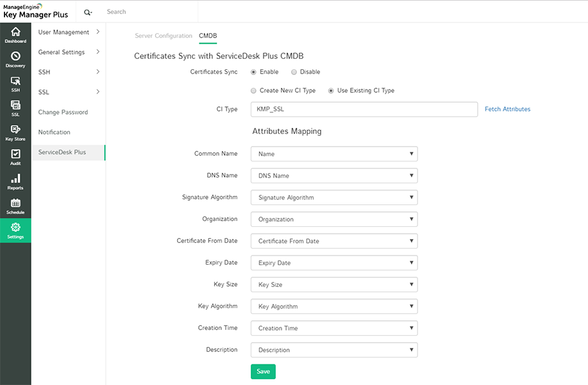
Task: Choose the Use Existing CI Type radio
Action: 331,90
